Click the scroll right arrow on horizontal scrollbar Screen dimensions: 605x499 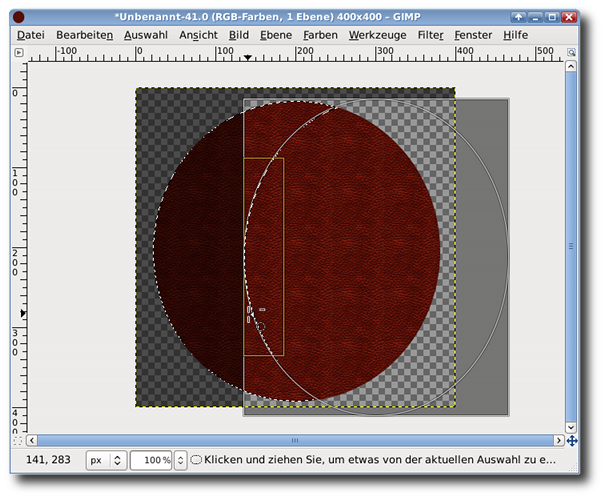point(557,440)
